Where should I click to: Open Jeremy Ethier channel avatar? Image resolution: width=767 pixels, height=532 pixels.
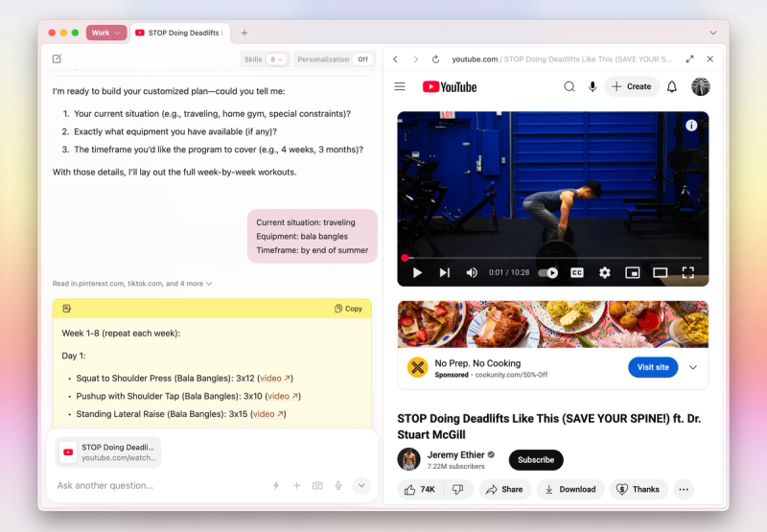(x=408, y=459)
